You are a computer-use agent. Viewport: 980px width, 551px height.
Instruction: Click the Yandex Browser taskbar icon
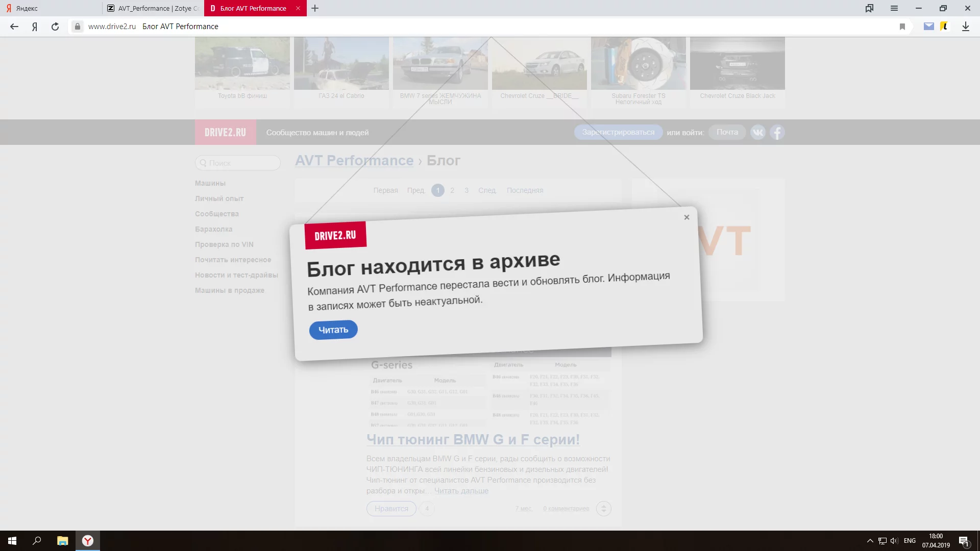click(x=88, y=541)
